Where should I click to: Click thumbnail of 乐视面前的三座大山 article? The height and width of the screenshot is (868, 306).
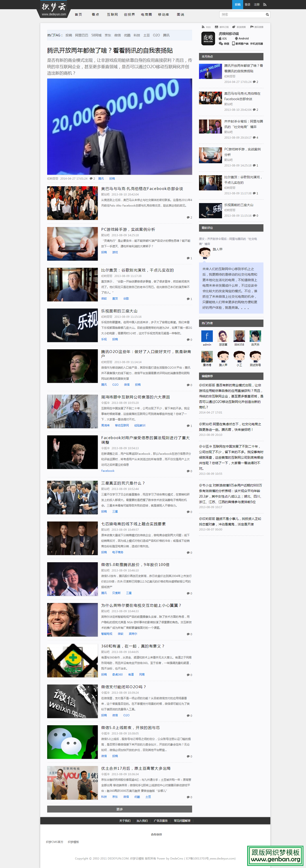coord(72,325)
